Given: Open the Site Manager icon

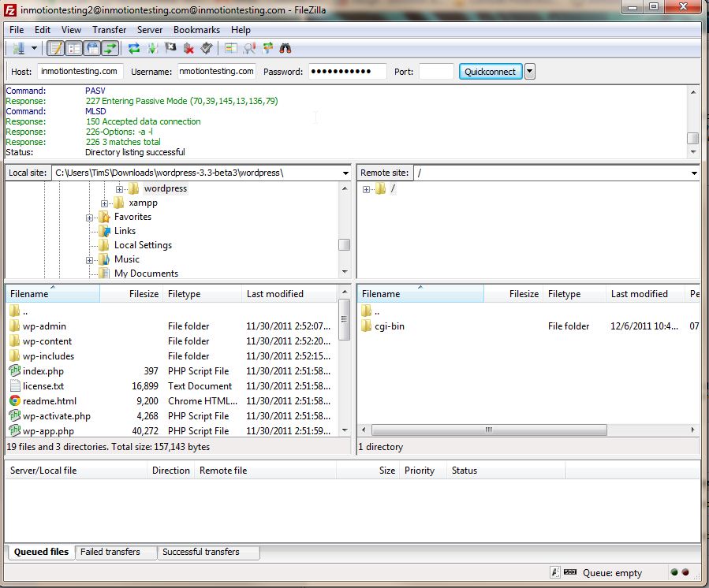Looking at the screenshot, I should [18, 48].
